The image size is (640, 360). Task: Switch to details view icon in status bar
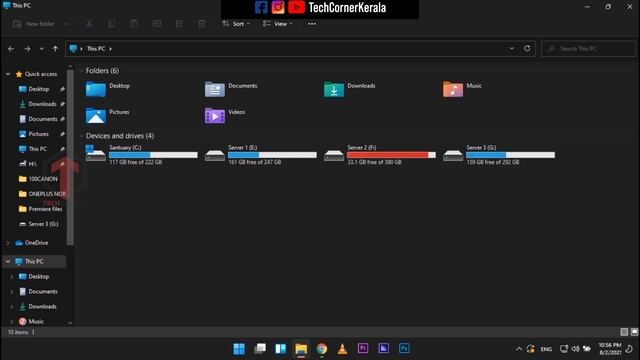[624, 332]
